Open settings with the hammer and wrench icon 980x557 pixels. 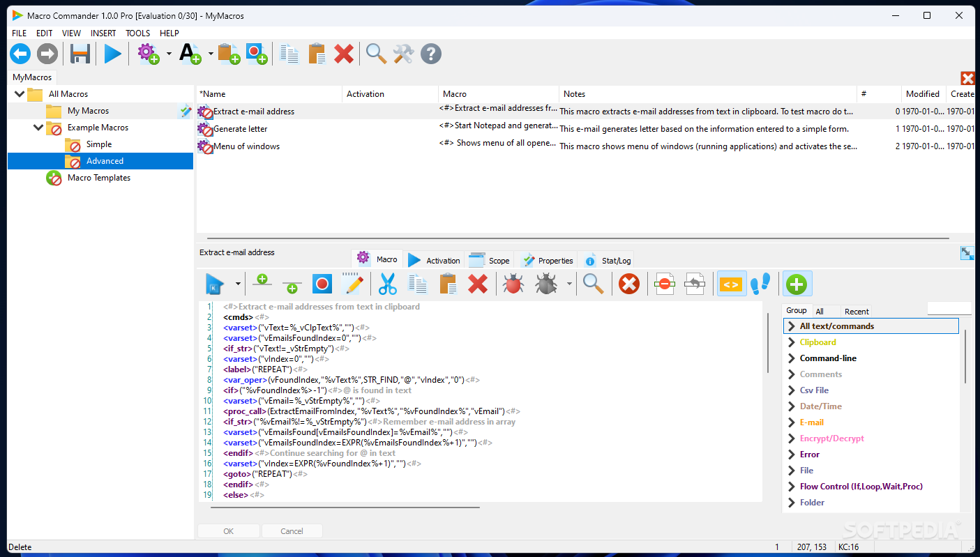pyautogui.click(x=404, y=54)
